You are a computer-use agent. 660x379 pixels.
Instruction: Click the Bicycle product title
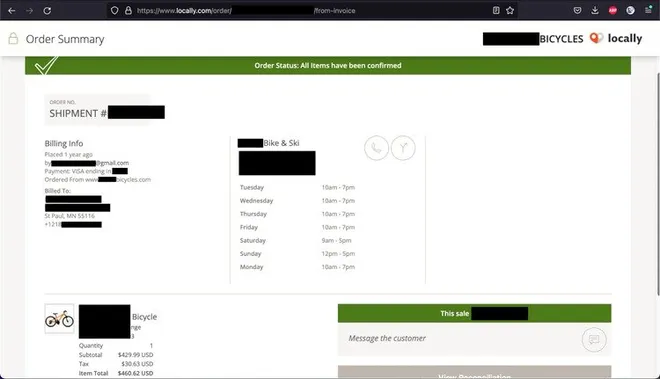click(x=144, y=317)
